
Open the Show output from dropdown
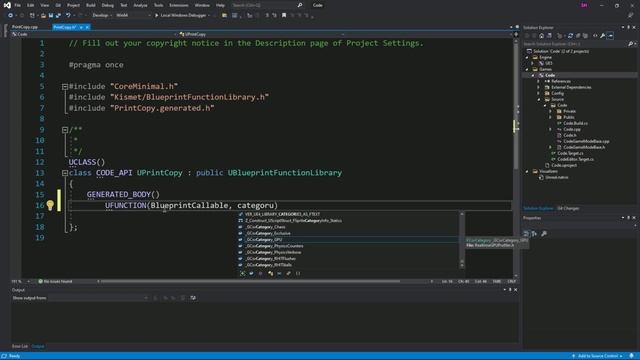(98, 298)
